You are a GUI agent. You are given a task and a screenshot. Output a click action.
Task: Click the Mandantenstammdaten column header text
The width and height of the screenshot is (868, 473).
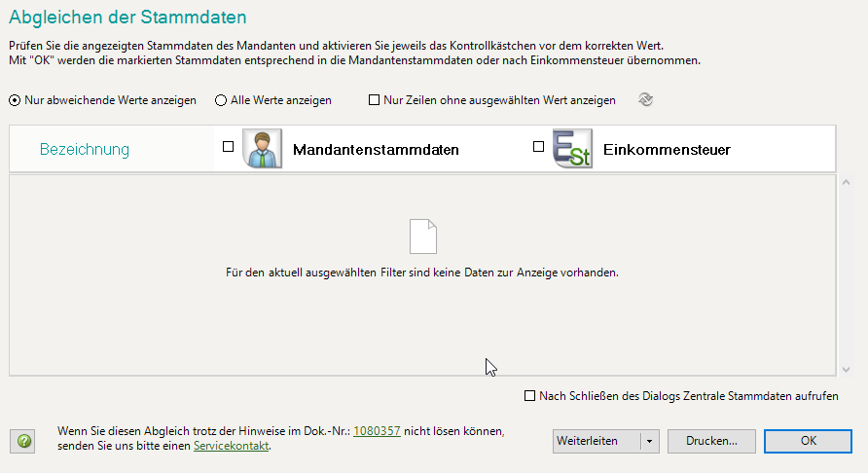tap(376, 150)
